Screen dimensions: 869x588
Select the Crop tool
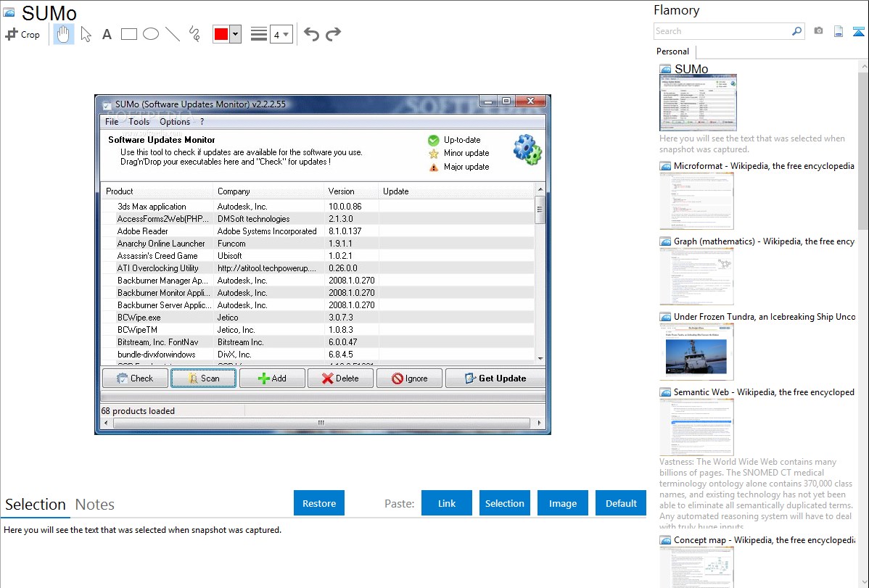[22, 34]
